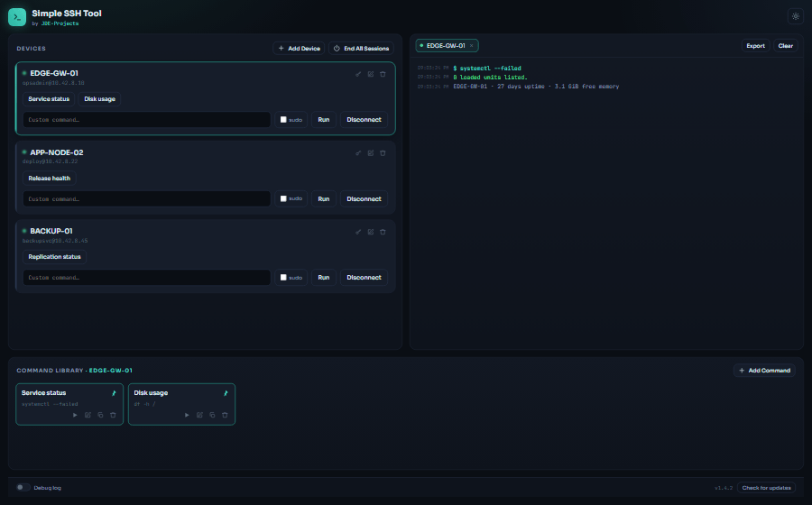Click Service status chip on EDGE-GW-01 card

click(x=49, y=99)
